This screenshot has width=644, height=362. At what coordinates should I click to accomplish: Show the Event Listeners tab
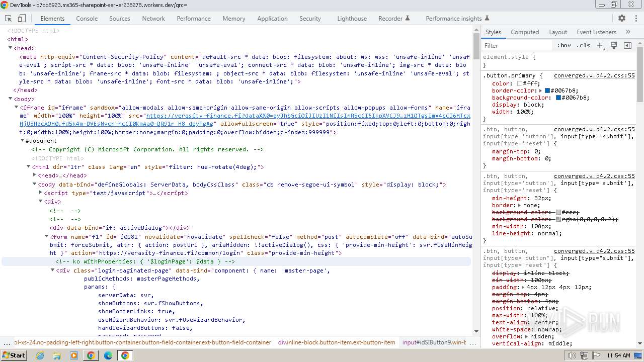(x=596, y=32)
